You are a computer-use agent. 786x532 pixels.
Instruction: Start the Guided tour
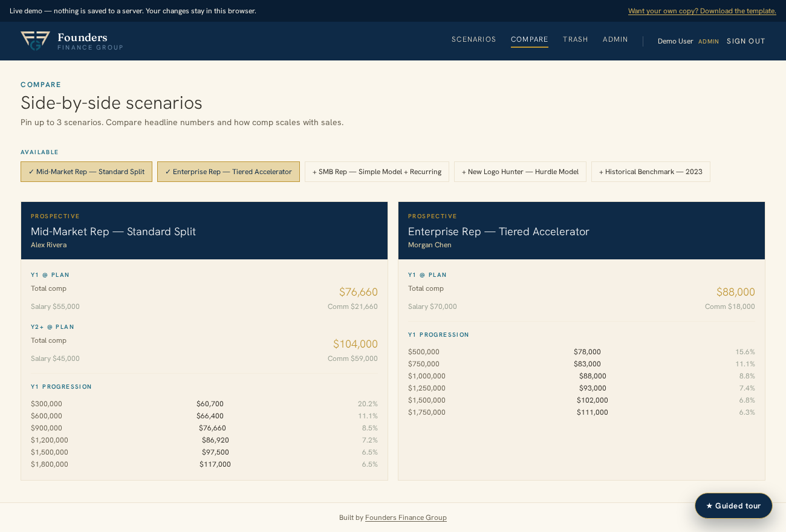[733, 505]
